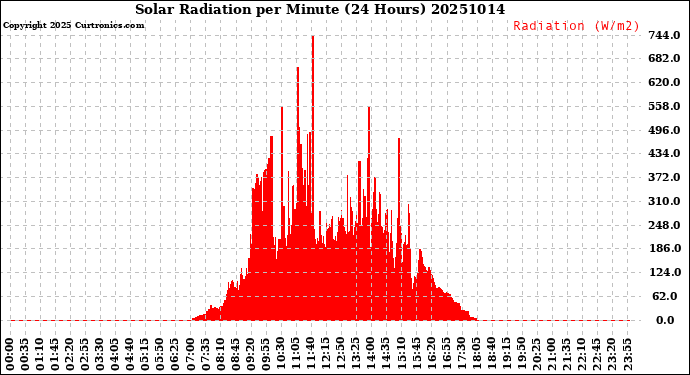
Task: Click the 23:55 time axis label
Action: (628, 354)
